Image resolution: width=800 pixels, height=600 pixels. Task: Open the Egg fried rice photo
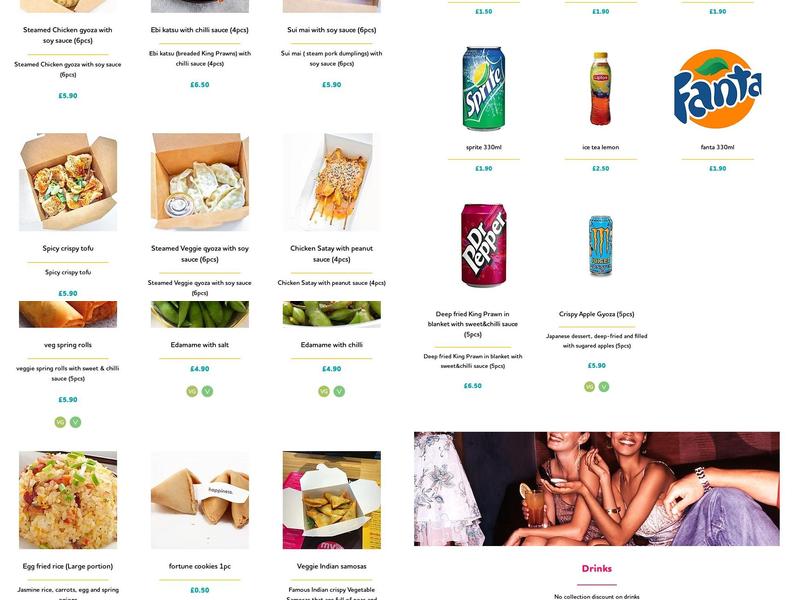(x=68, y=500)
